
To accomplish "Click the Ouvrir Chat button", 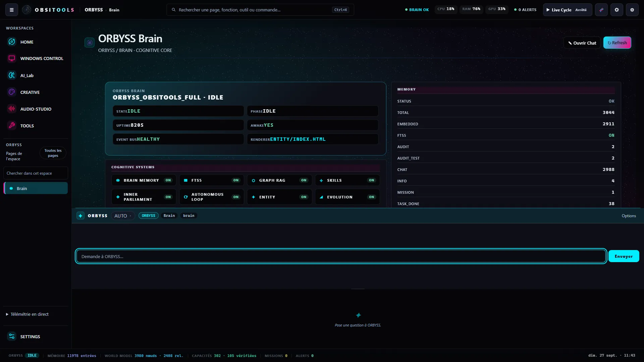I will [x=582, y=43].
